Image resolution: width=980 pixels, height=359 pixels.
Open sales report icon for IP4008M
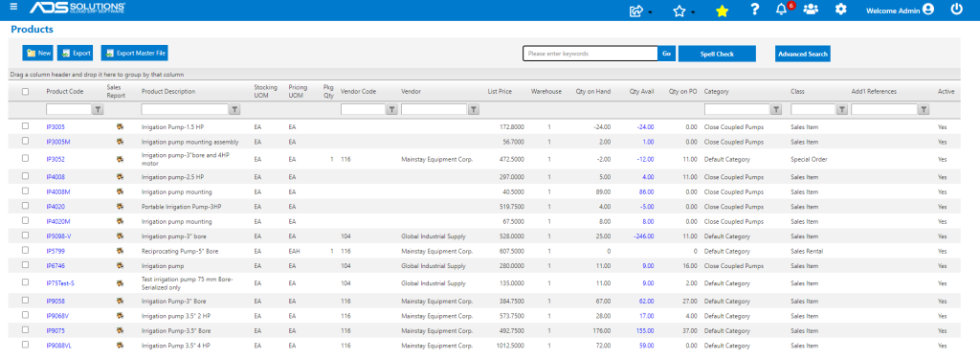click(x=120, y=191)
